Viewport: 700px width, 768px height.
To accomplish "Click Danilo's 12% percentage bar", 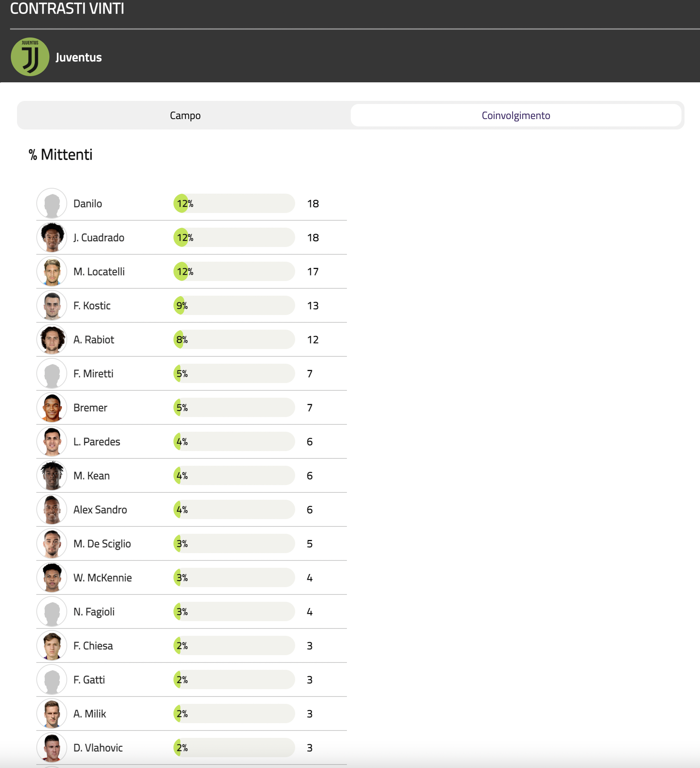I will tap(234, 204).
